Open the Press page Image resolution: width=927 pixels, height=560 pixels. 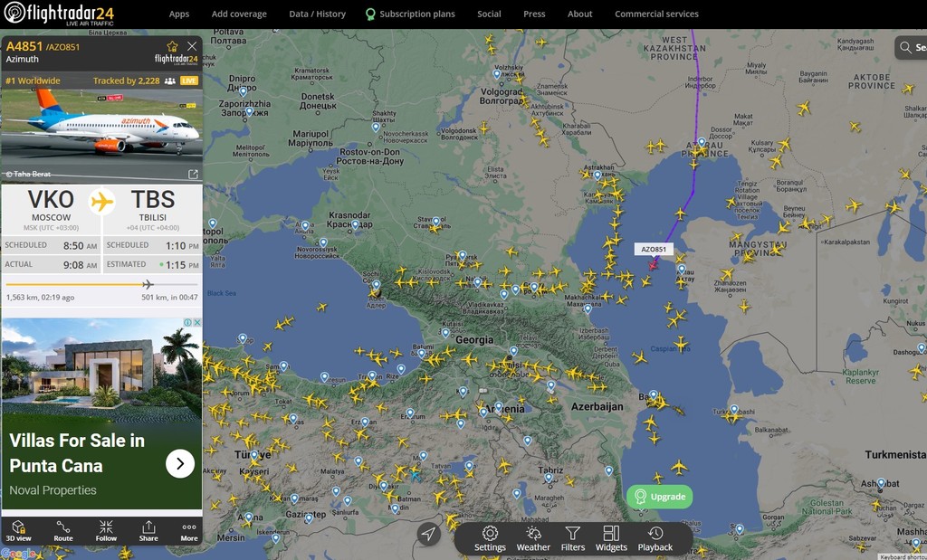[534, 14]
